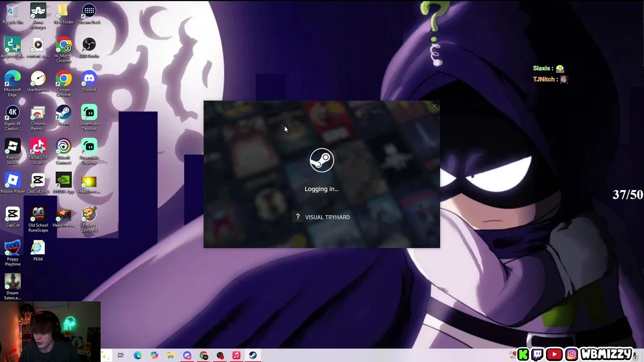The image size is (644, 362).
Task: Select the UserBenchmark desktop shortcut
Action: (x=38, y=81)
